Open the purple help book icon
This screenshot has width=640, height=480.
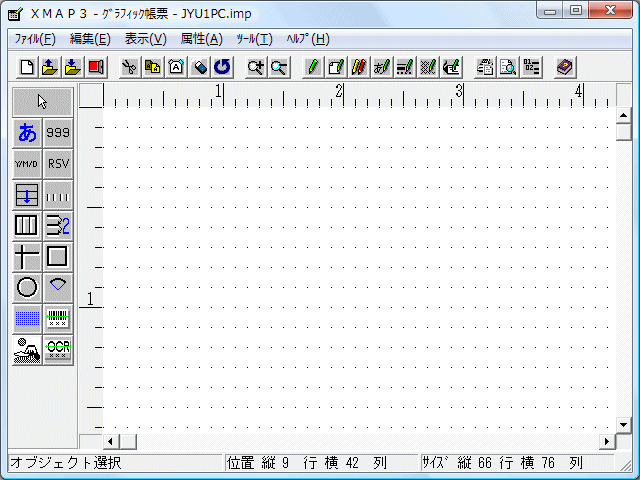click(x=565, y=67)
